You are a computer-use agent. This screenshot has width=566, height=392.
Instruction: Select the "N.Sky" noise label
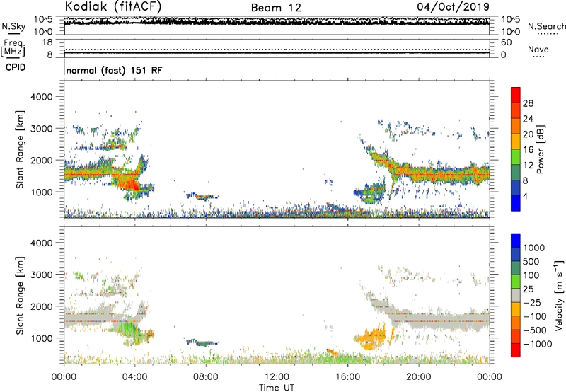click(x=13, y=26)
